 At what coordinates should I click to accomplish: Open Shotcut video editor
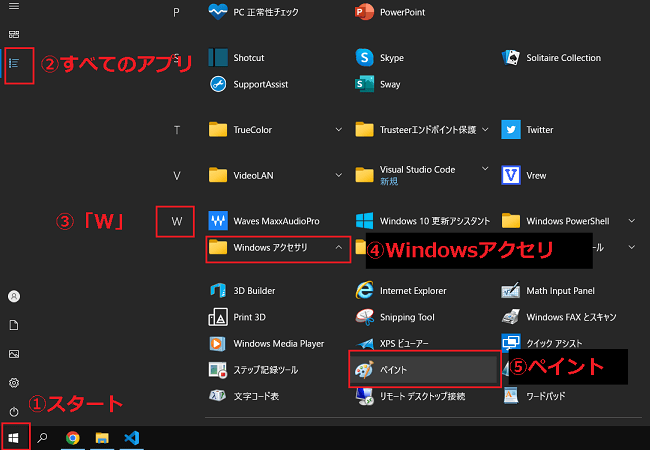coord(236,58)
